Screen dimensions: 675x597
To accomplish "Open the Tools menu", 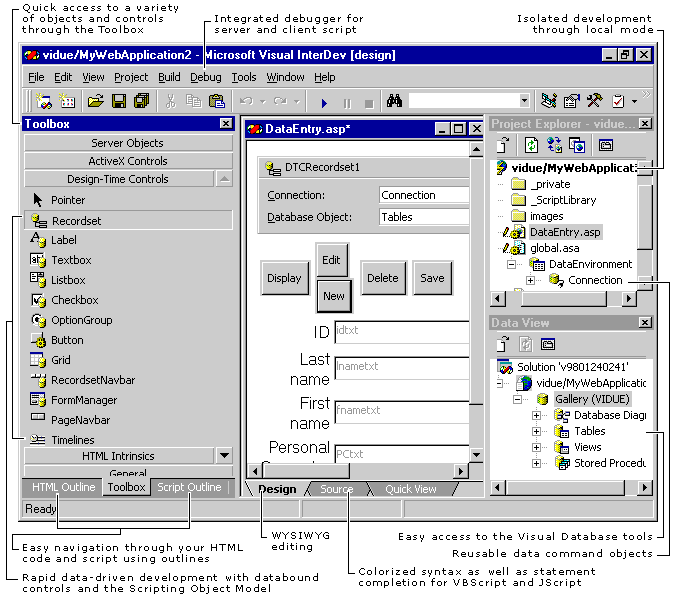I will click(244, 77).
